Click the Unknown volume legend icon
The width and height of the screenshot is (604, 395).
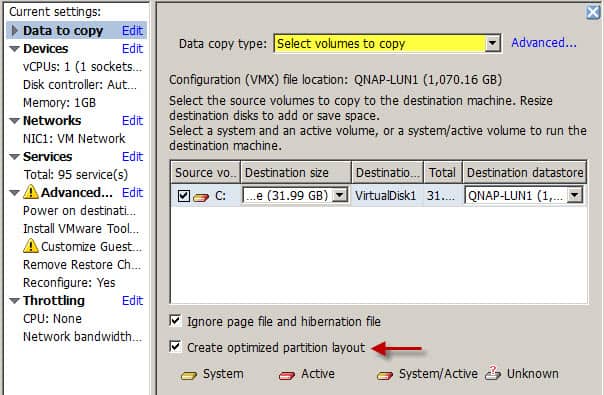(493, 373)
